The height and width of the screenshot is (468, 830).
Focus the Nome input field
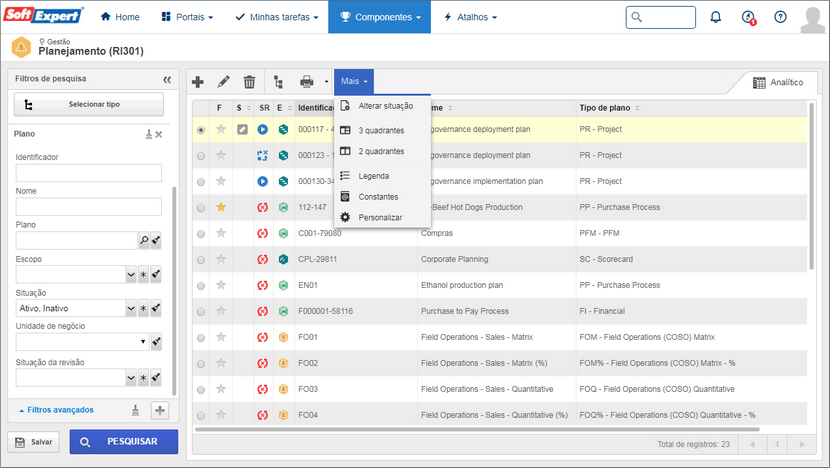coord(88,206)
